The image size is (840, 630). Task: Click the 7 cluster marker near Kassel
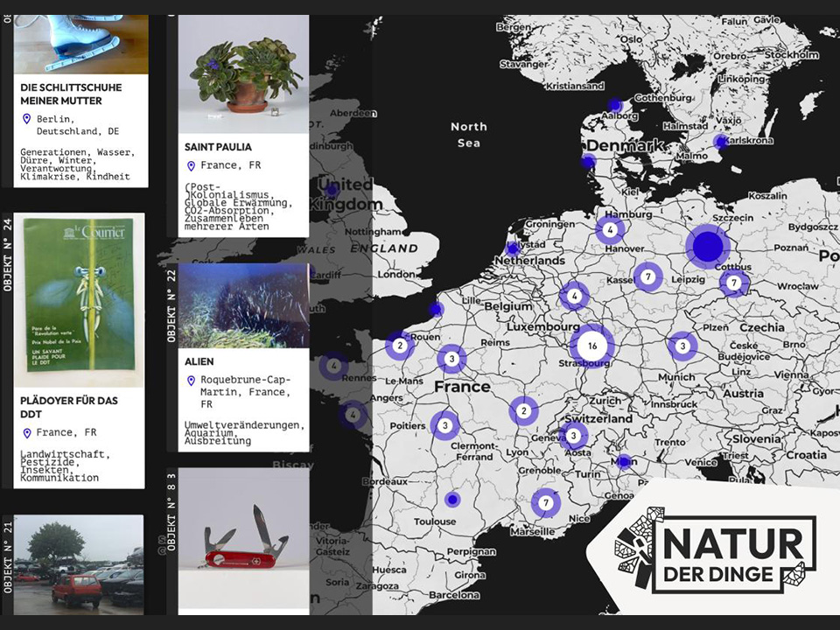[647, 277]
